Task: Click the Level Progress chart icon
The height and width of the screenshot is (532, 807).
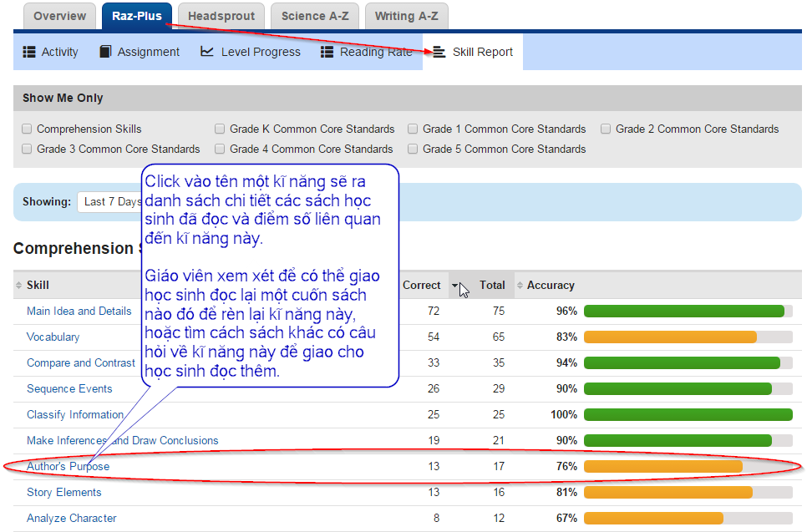Action: (207, 52)
